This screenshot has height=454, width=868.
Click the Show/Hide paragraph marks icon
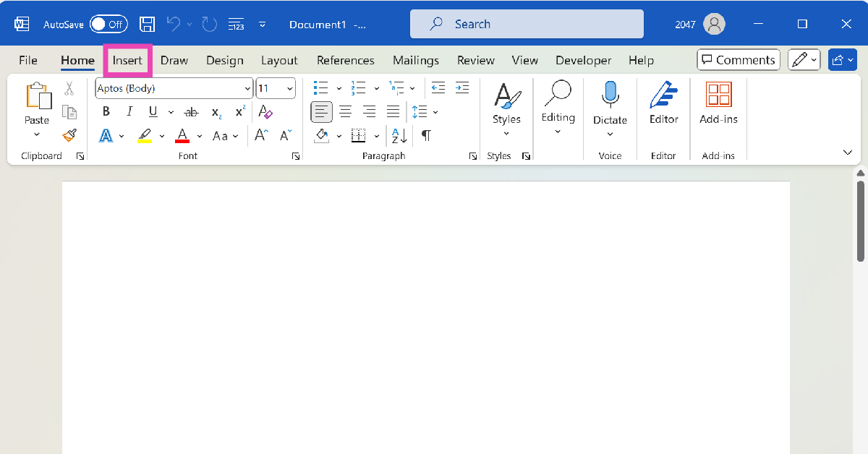(427, 135)
